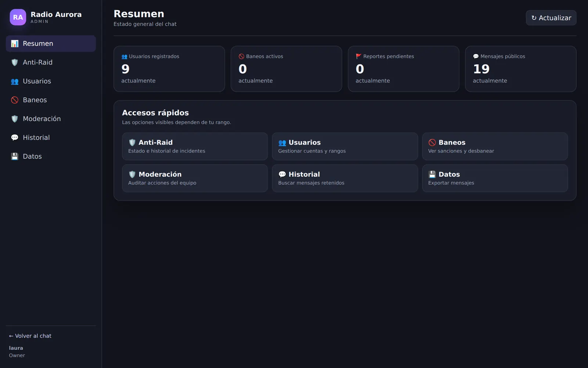The image size is (588, 368).
Task: Click the Usuarios people icon in sidebar
Action: click(x=15, y=81)
